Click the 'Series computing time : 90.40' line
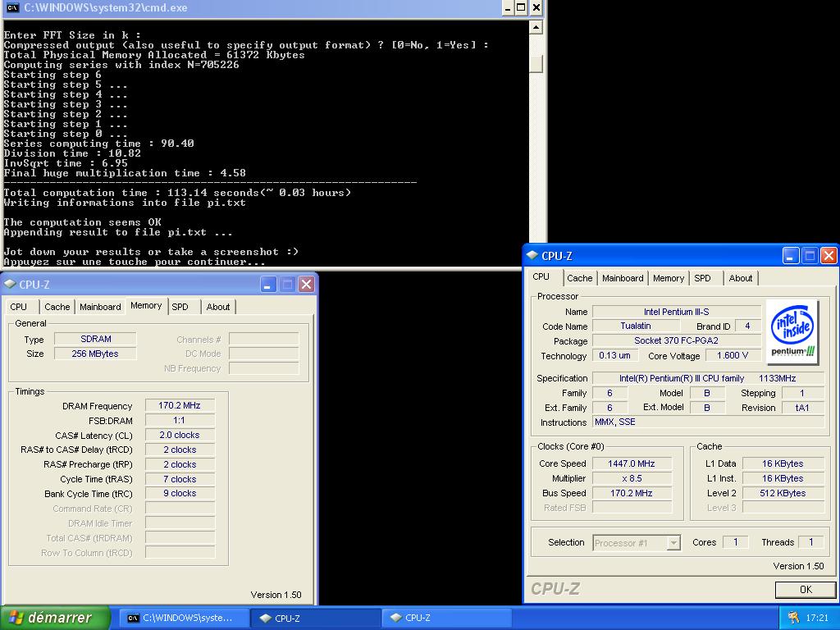Screen dimensions: 840x630 [x=98, y=144]
